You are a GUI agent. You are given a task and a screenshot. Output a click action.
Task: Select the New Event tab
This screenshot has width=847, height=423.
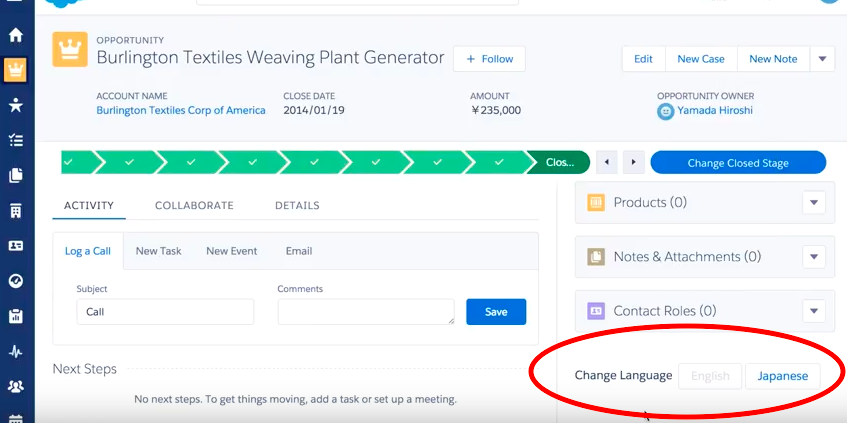[232, 251]
